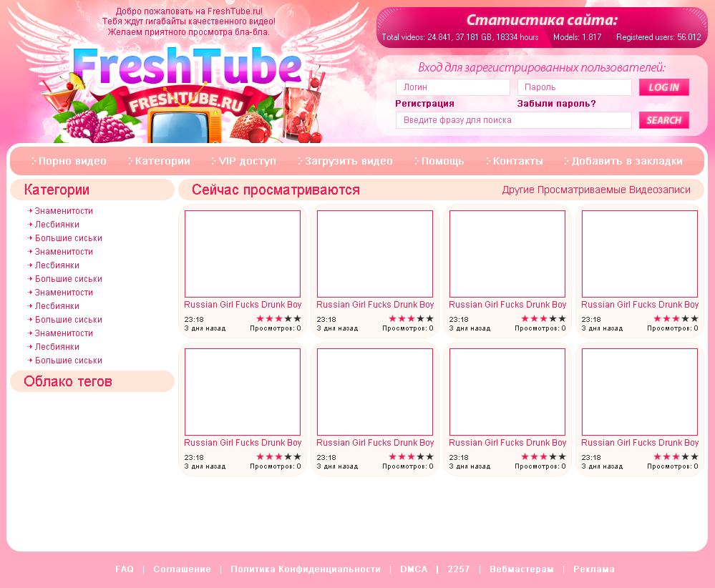Image resolution: width=715 pixels, height=588 pixels.
Task: Open Другие Просматриваемые Видеозаписи link
Action: (596, 190)
